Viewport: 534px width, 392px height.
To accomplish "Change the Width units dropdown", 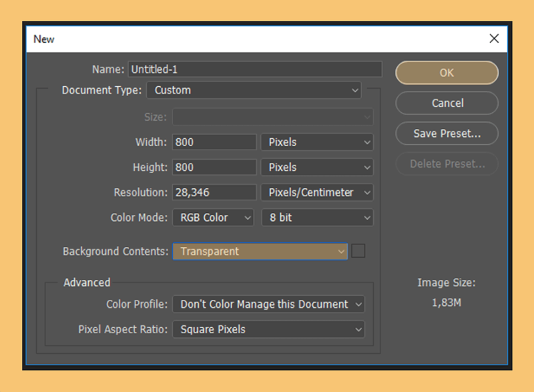I will click(x=317, y=142).
